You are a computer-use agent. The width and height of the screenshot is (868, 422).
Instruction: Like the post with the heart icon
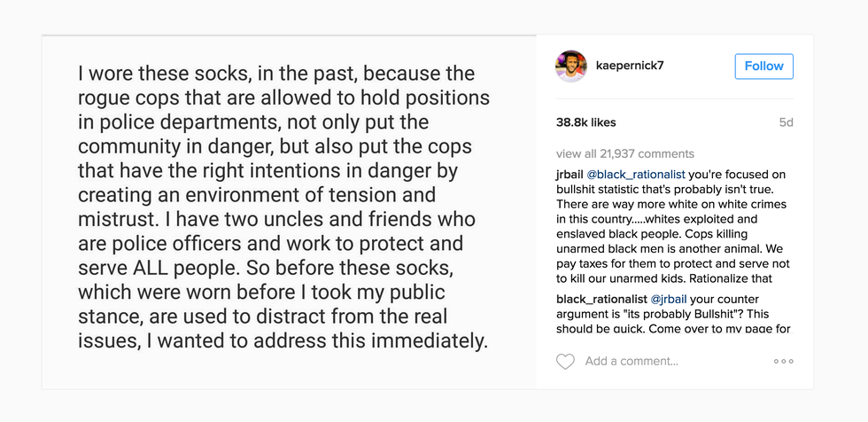click(565, 361)
